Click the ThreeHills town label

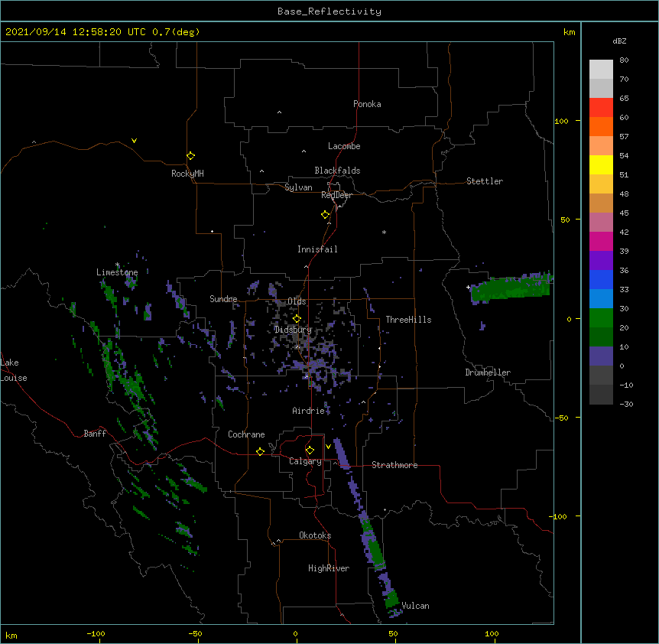[408, 320]
